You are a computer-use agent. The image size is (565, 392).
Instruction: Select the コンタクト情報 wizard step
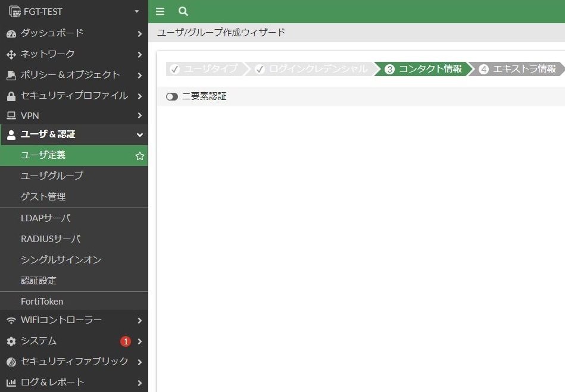point(424,69)
